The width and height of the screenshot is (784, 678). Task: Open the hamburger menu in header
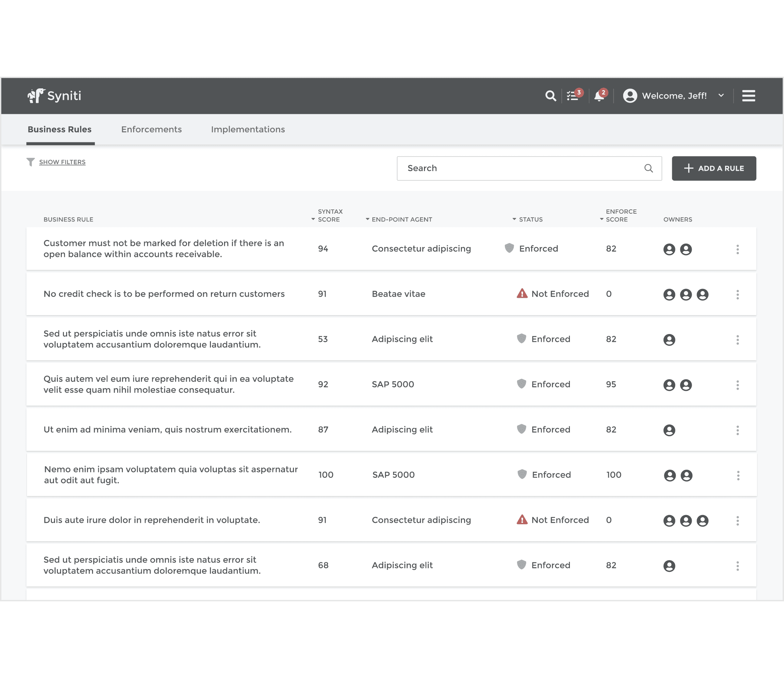tap(748, 96)
